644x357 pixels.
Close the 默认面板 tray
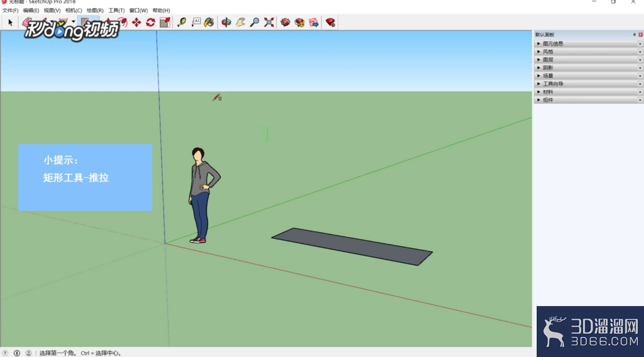pos(640,35)
